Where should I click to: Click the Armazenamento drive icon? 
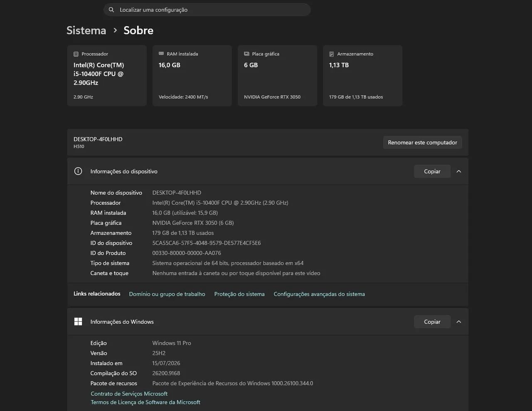332,54
